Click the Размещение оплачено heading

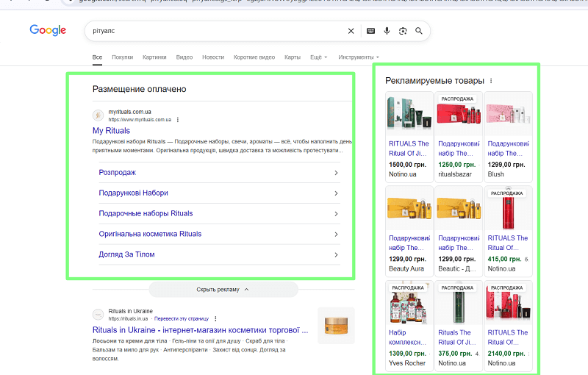click(x=140, y=89)
